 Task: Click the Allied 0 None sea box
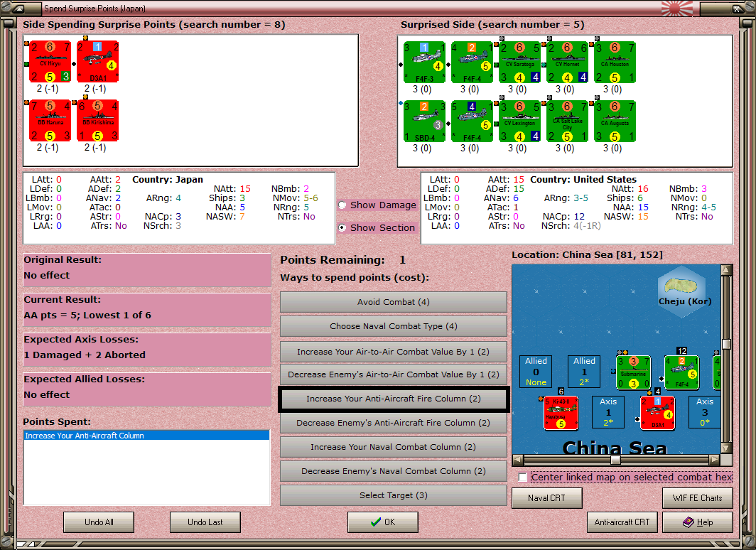536,372
